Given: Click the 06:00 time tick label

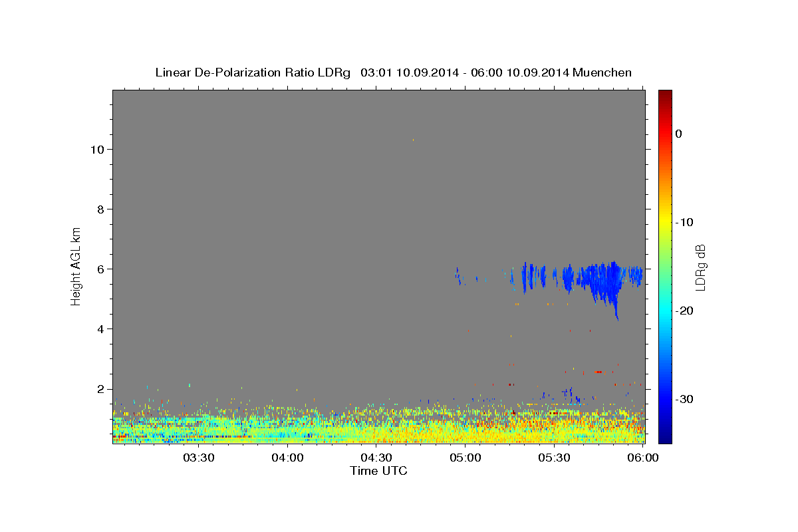Looking at the screenshot, I should click(643, 458).
